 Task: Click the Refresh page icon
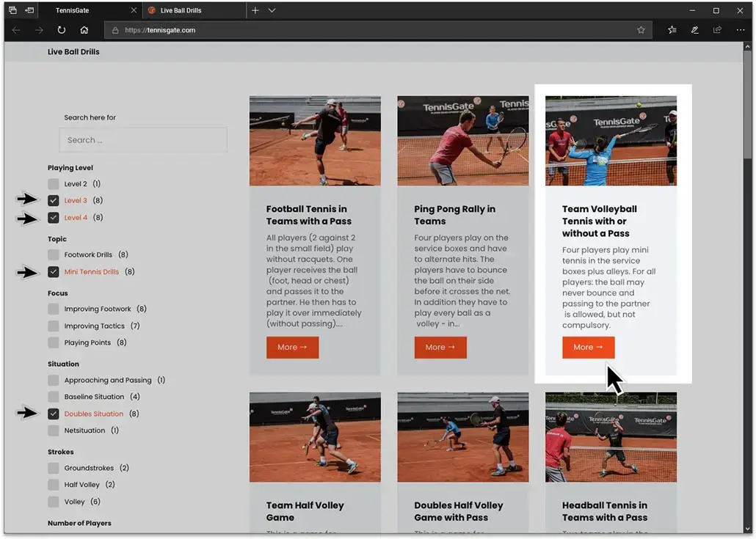click(x=62, y=30)
